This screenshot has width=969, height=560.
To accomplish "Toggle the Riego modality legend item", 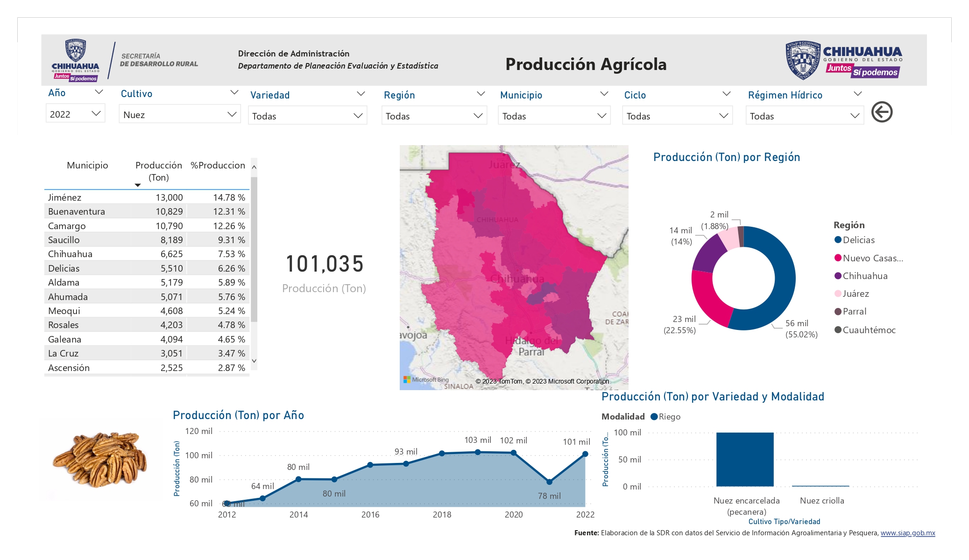I will (x=665, y=417).
